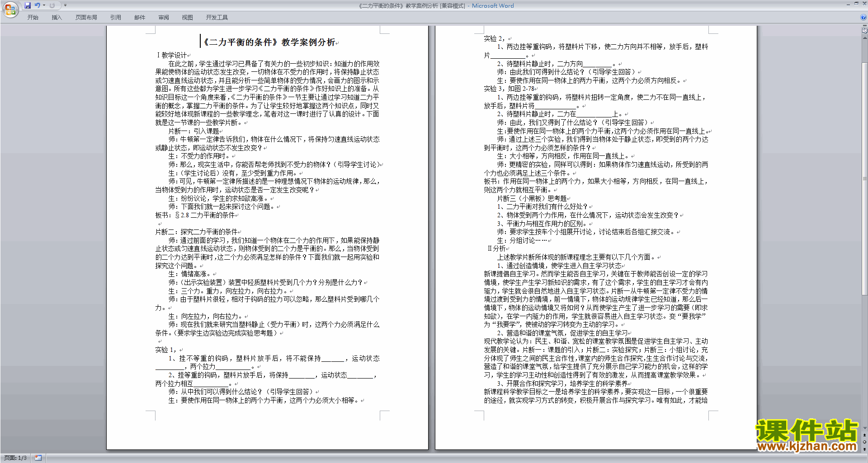Click the line 生：向左拉力，向右拉力。
The image size is (868, 463).
tap(205, 316)
